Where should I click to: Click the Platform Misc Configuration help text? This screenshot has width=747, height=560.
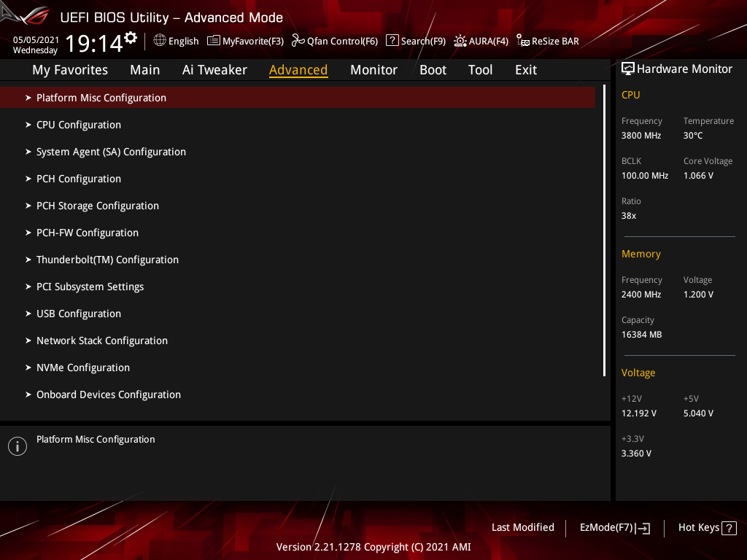[96, 440]
